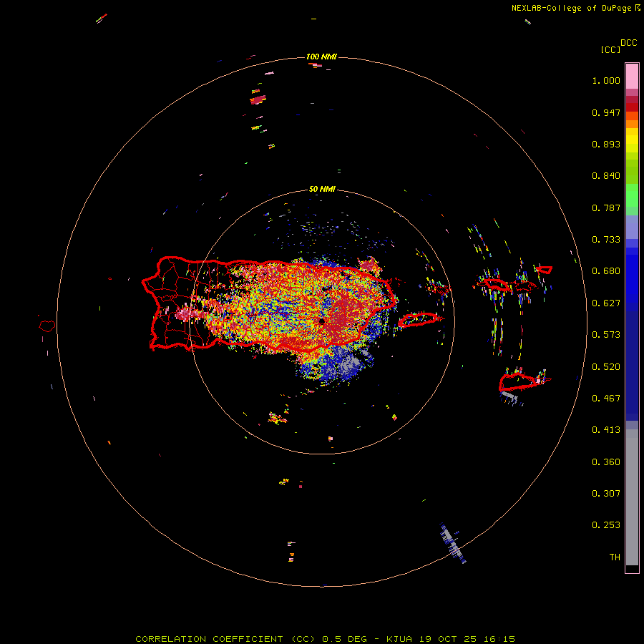Click the 0.467 legend value

tap(606, 399)
